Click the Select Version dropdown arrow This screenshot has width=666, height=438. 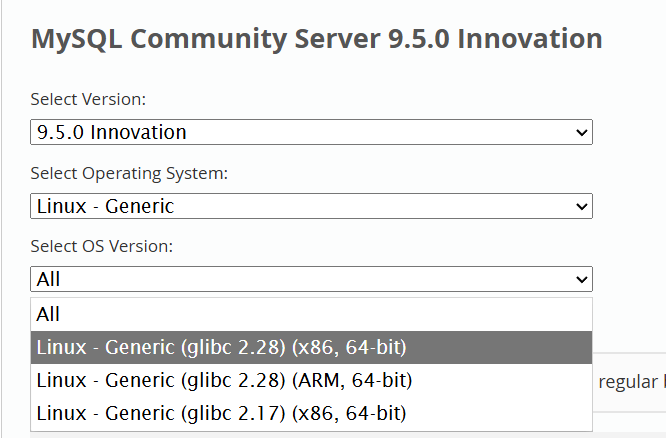click(x=582, y=132)
